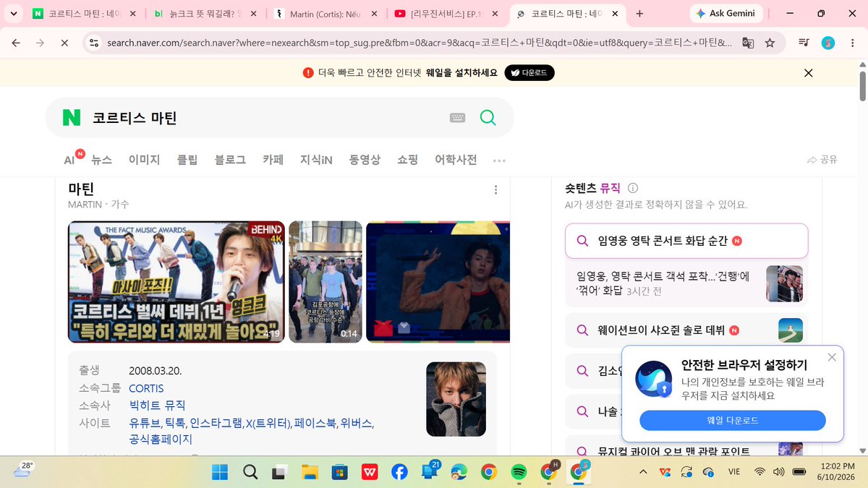
Task: Switch to the 지식iN search tab
Action: 316,160
